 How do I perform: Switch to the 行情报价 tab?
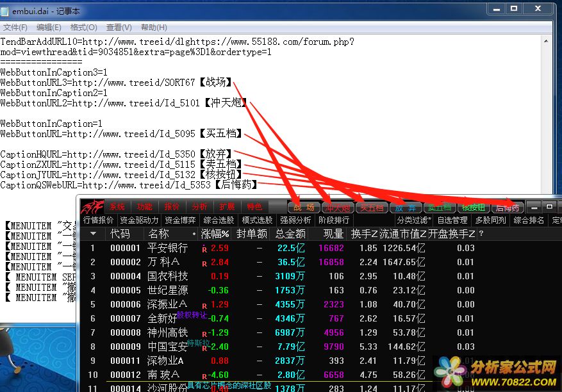point(98,220)
